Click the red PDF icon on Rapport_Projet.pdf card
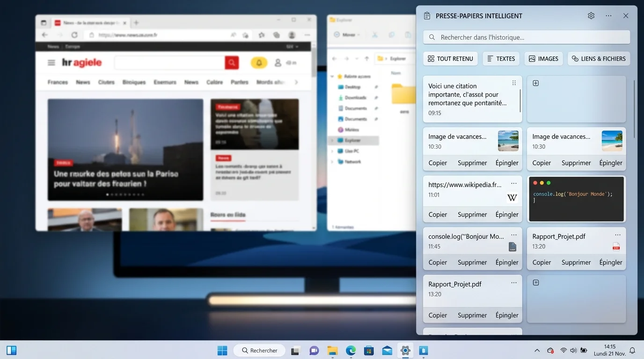The height and width of the screenshot is (359, 644). pos(616,247)
